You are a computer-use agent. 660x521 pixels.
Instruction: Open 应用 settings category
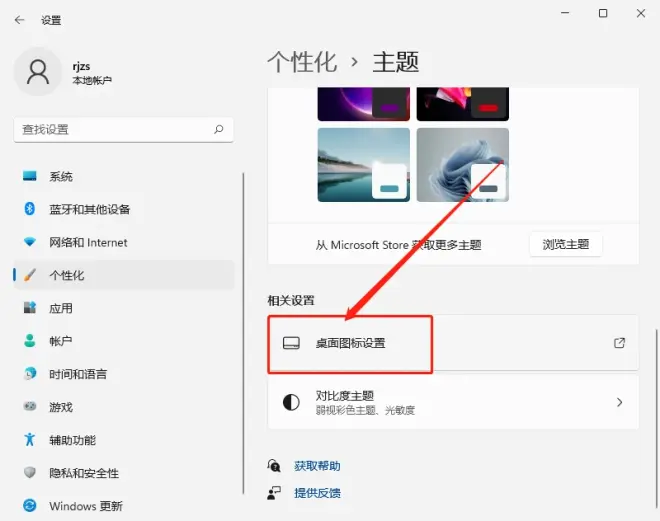[124, 308]
